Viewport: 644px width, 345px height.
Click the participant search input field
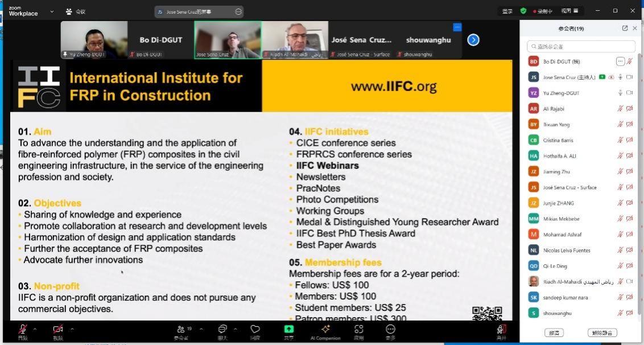pos(581,46)
